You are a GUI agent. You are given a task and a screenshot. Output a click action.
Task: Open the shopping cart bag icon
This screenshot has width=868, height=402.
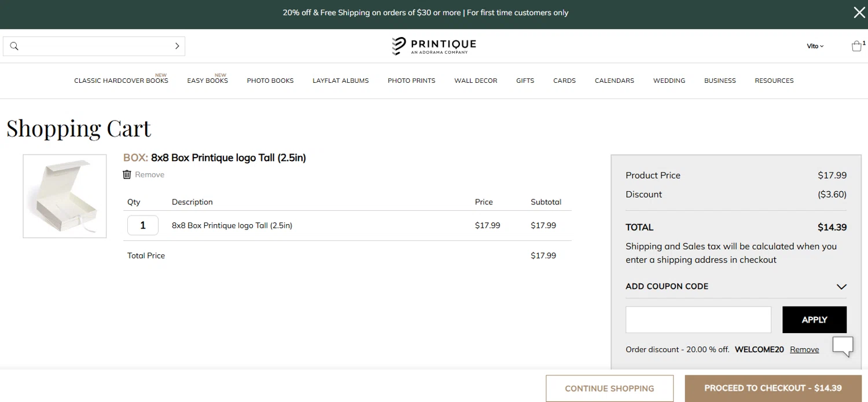856,46
